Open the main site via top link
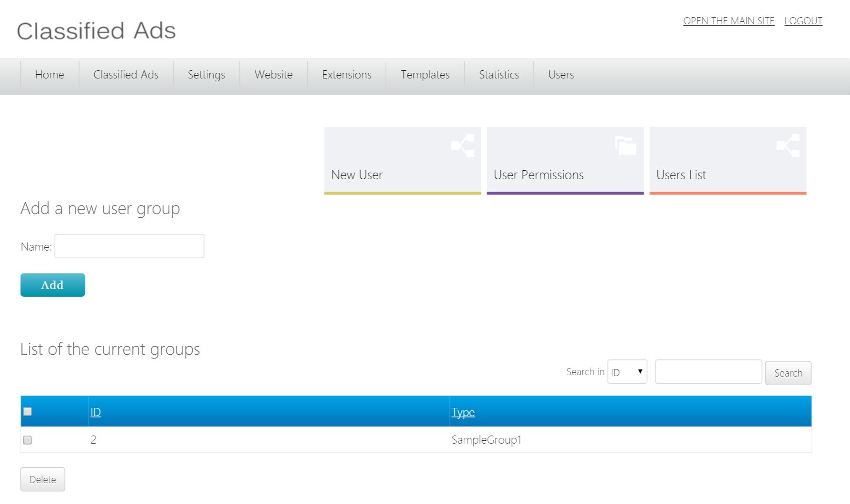Viewport: 850px width, 504px height. tap(729, 20)
